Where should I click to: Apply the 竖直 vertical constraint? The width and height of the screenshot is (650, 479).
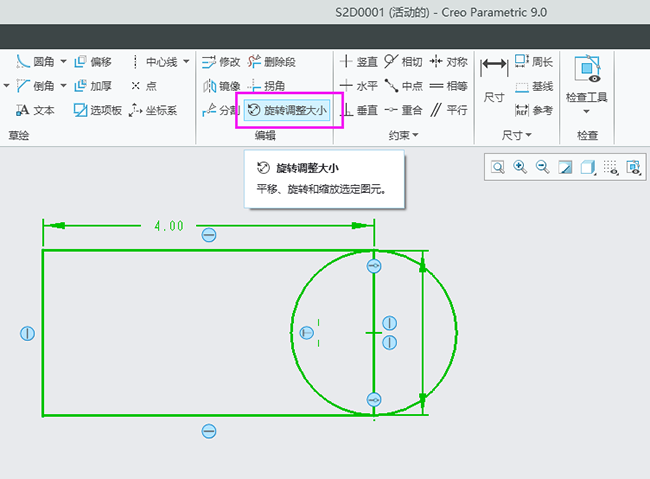[x=359, y=62]
